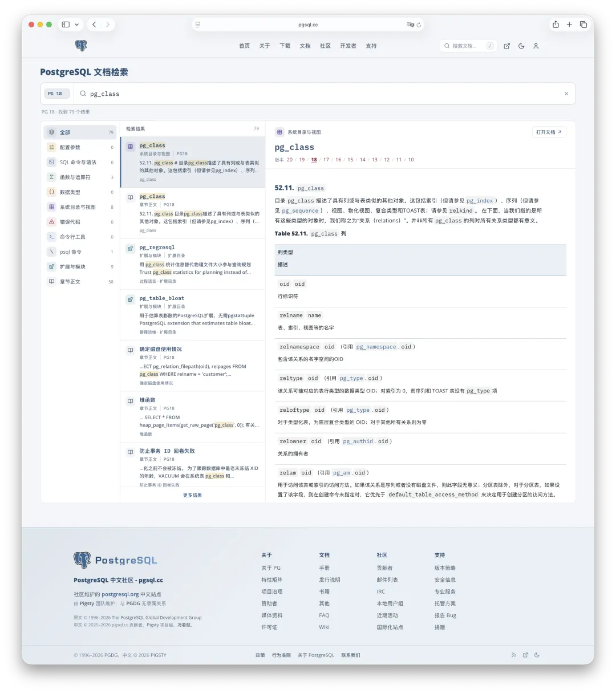Open external link icon in top navigation

[506, 46]
